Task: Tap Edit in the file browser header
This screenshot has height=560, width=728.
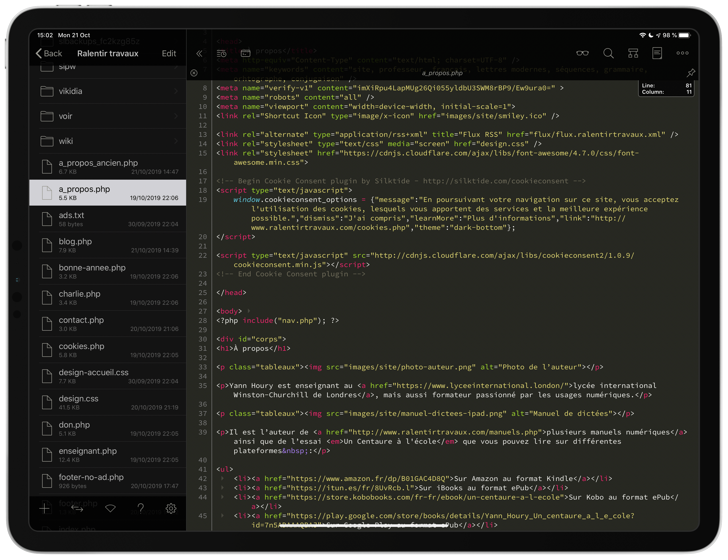Action: coord(169,53)
